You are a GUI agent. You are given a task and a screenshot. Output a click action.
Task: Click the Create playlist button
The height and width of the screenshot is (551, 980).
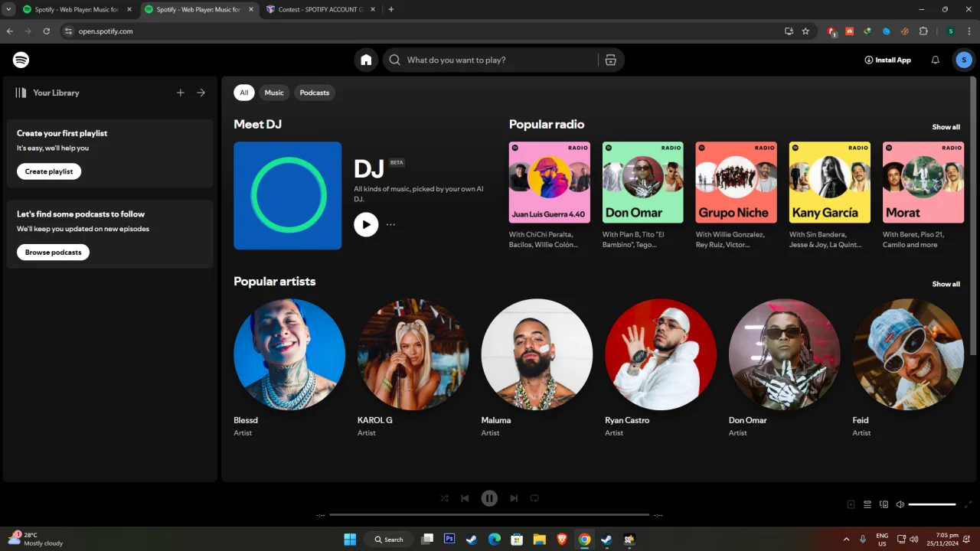tap(49, 171)
